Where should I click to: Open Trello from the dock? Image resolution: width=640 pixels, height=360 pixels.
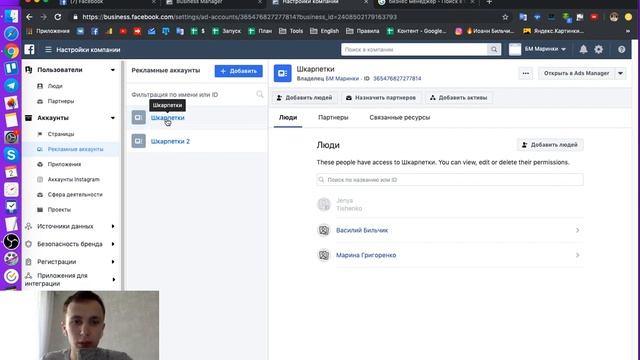[x=11, y=68]
